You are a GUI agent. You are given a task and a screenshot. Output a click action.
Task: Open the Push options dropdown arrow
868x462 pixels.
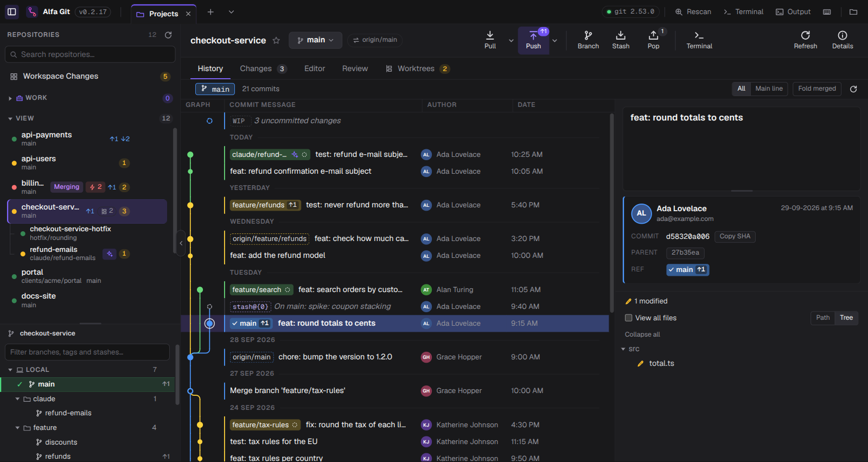(554, 41)
